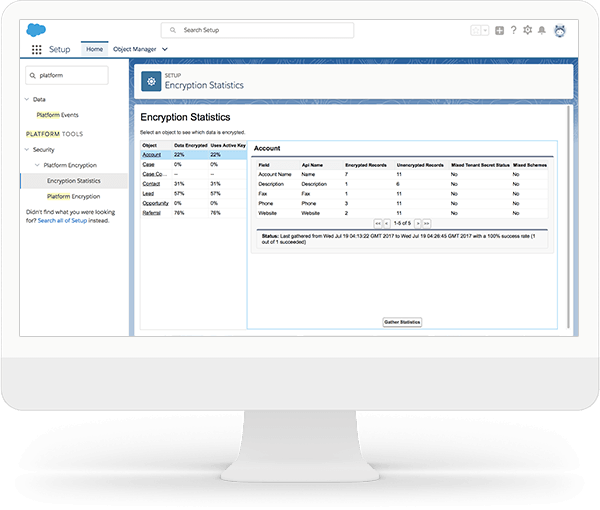Click the Search all of Setup link

(62, 220)
